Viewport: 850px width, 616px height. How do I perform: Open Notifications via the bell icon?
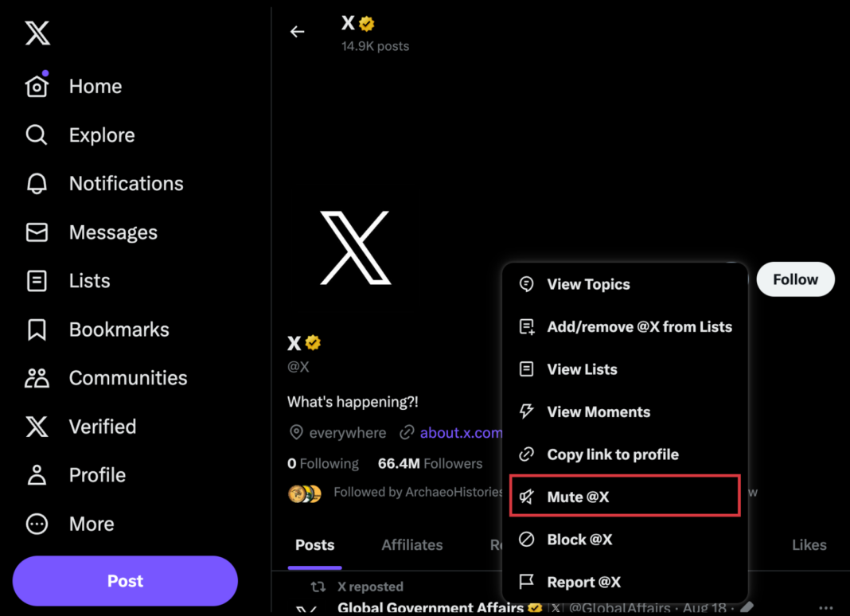(x=37, y=184)
